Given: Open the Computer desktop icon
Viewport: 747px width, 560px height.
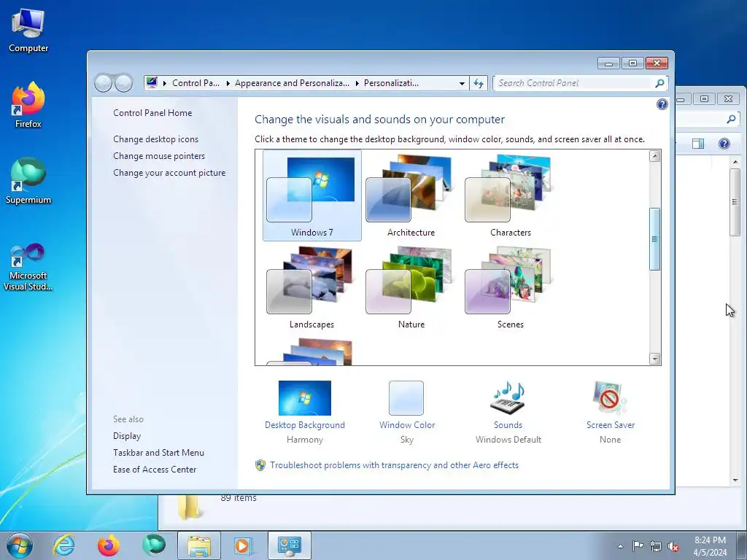Looking at the screenshot, I should click(28, 31).
